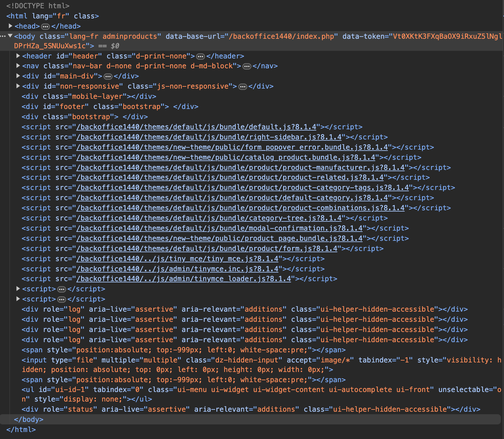504x439 pixels.
Task: Expand the div id="non-responsive" node
Action: [x=18, y=86]
